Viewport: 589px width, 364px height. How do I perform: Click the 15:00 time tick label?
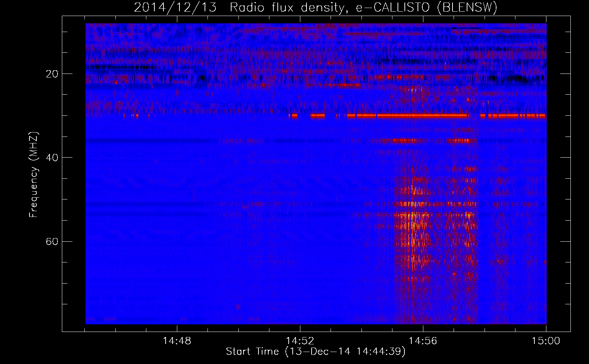tap(546, 341)
